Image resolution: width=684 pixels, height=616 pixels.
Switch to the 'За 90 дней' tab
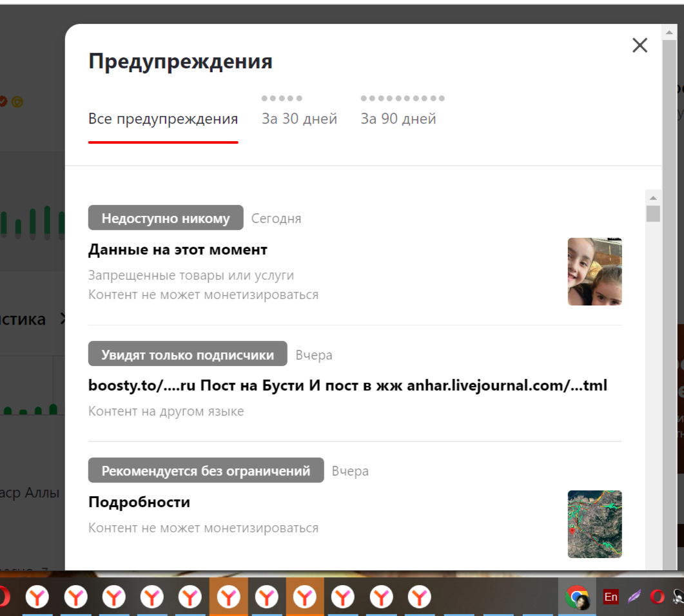(398, 119)
